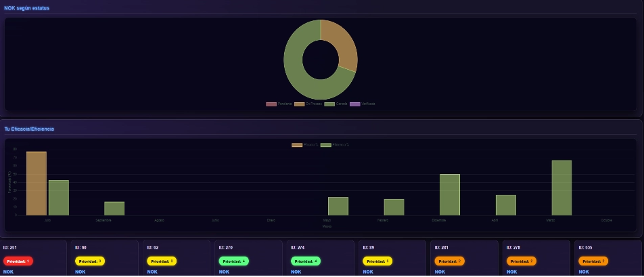
Task: Open the NOK link on card ID 89
Action: [367, 272]
